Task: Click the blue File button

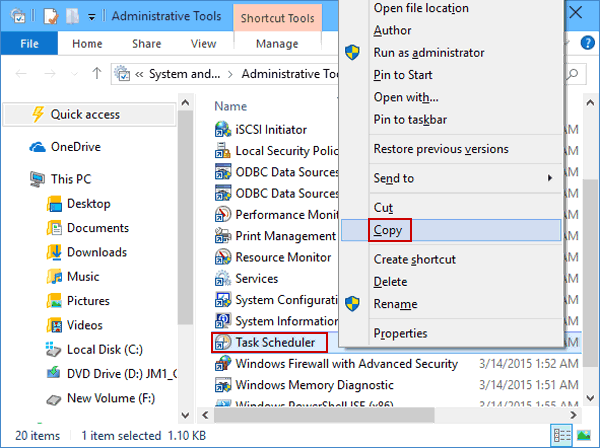Action: click(29, 44)
